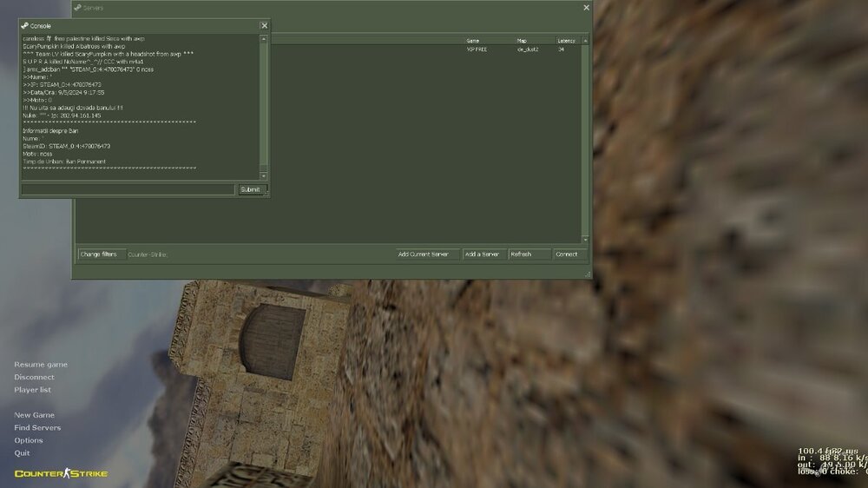Open Change filters in Servers window

coord(98,254)
